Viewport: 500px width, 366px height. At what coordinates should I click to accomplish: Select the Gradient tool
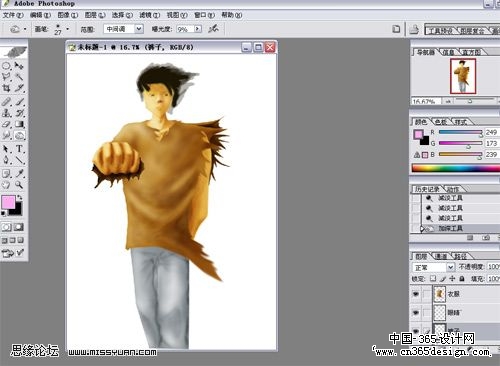pyautogui.click(x=19, y=124)
